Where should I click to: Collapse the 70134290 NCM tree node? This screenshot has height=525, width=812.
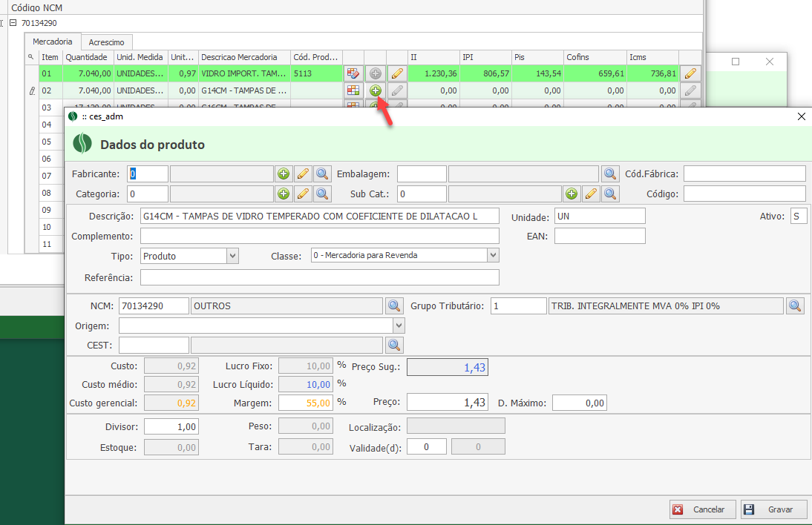pyautogui.click(x=13, y=23)
